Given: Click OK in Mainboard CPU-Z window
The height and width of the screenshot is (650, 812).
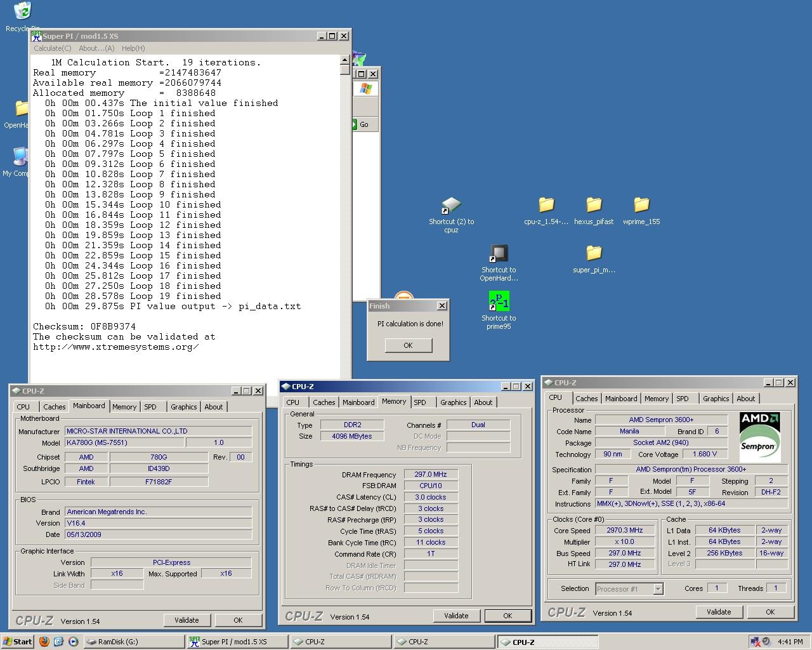Looking at the screenshot, I should pyautogui.click(x=238, y=620).
